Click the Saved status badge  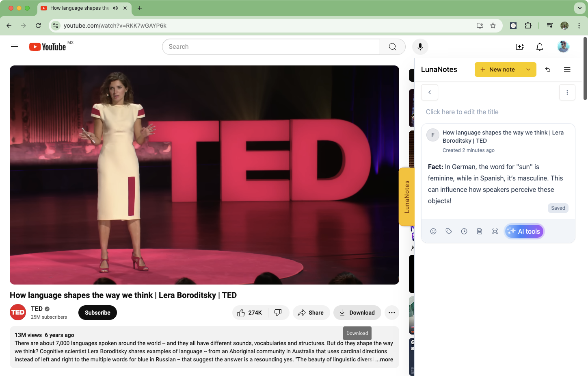point(558,208)
